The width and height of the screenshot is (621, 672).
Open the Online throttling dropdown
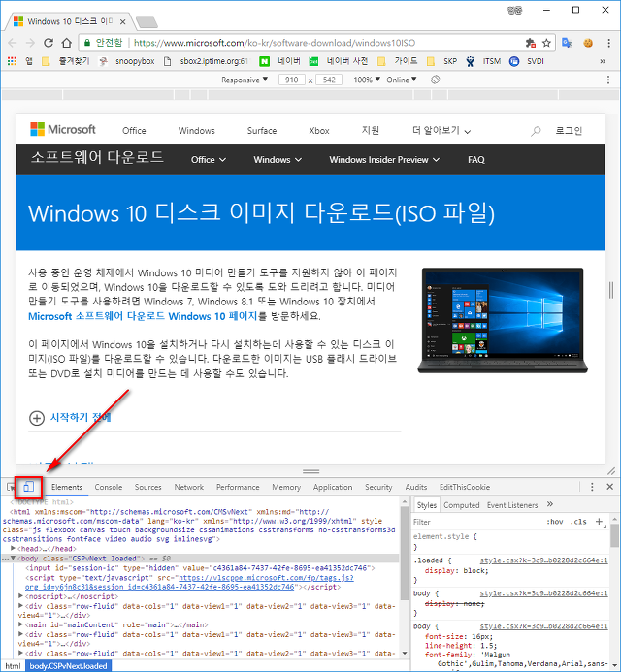pos(402,80)
